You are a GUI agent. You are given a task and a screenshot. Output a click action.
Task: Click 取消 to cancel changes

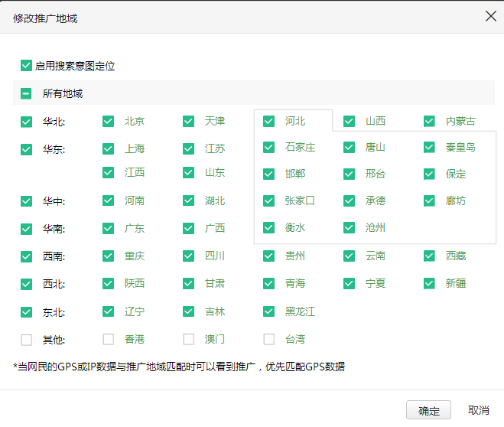click(479, 410)
